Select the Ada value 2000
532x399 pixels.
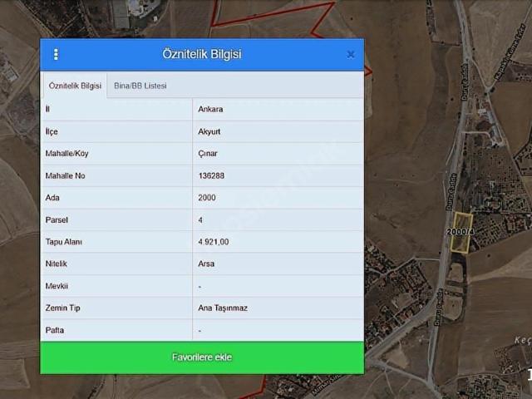tap(207, 198)
